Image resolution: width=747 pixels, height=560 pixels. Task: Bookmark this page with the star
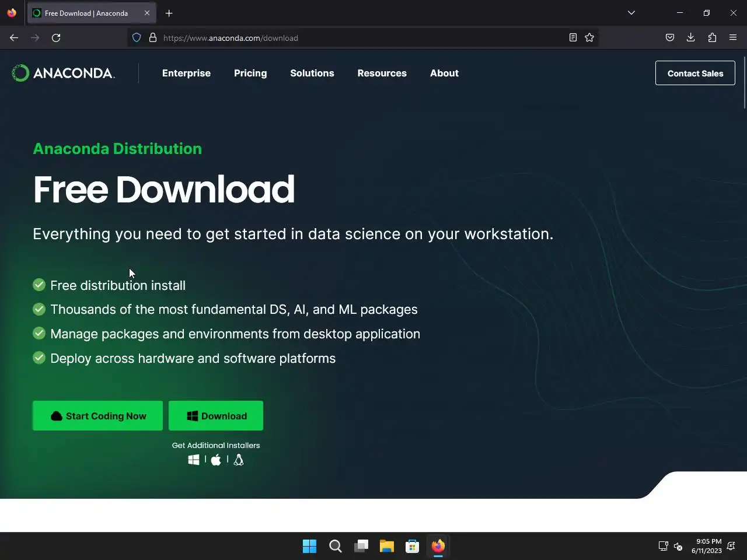589,38
